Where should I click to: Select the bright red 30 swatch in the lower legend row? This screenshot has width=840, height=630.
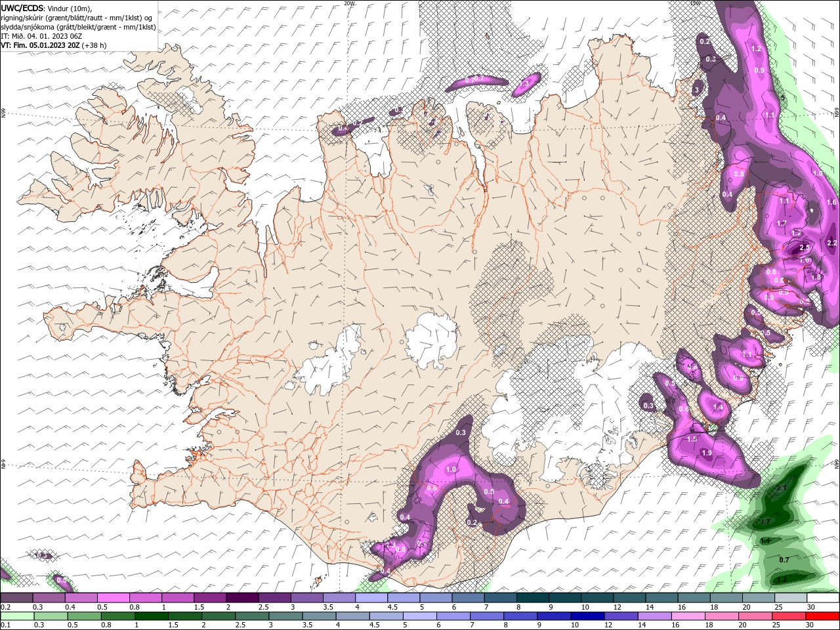tap(822, 616)
